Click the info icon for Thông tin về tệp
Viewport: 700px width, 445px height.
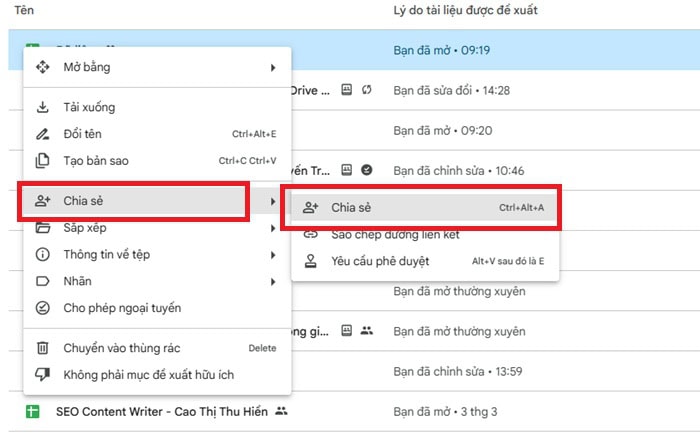43,255
